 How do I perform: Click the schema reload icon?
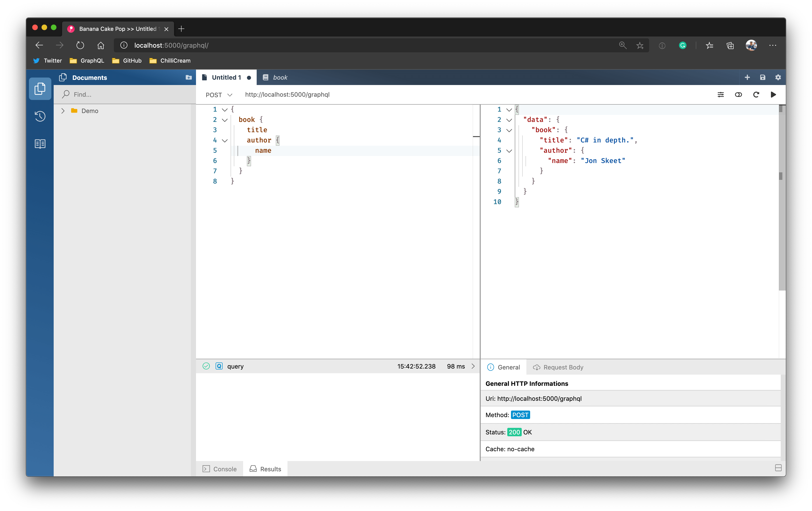click(x=756, y=95)
